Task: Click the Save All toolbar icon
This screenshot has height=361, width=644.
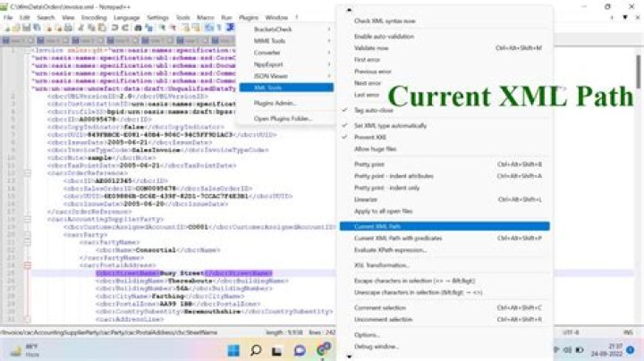Action: 37,28
